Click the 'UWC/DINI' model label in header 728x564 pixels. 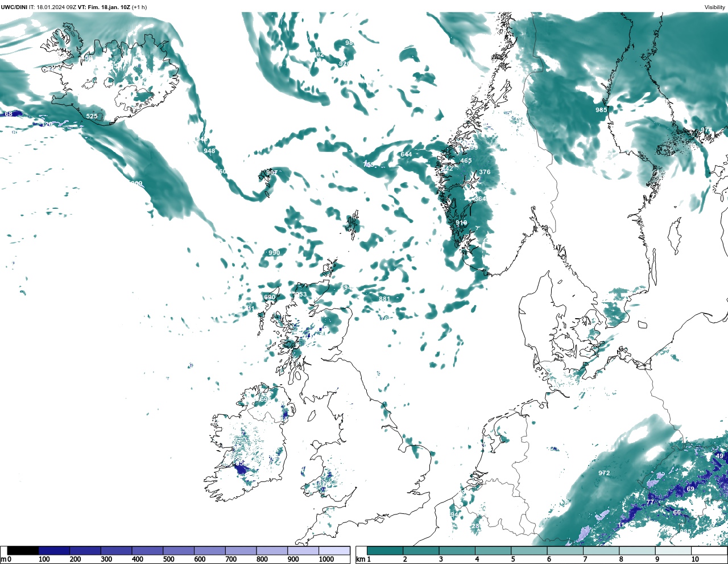pos(14,7)
